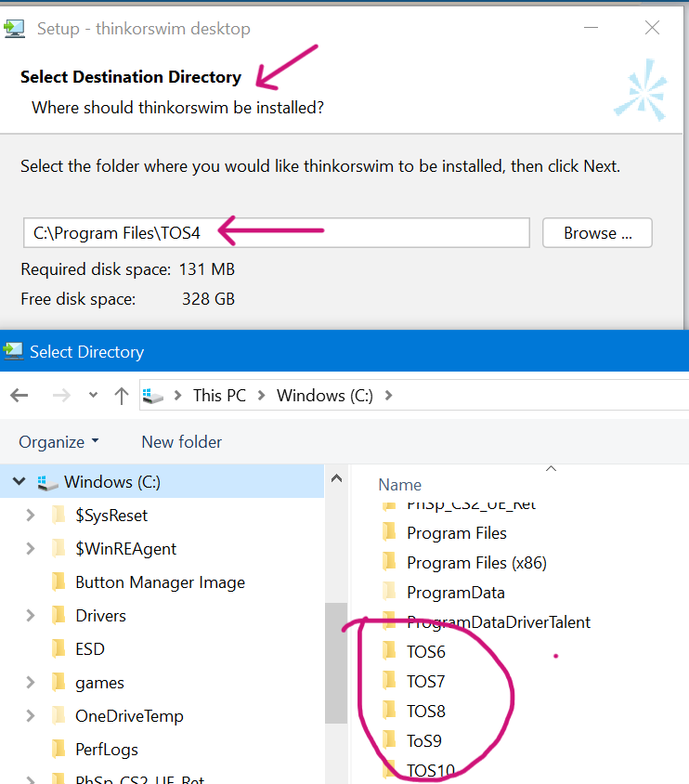Click the navigation pane scroll up arrow

click(337, 478)
